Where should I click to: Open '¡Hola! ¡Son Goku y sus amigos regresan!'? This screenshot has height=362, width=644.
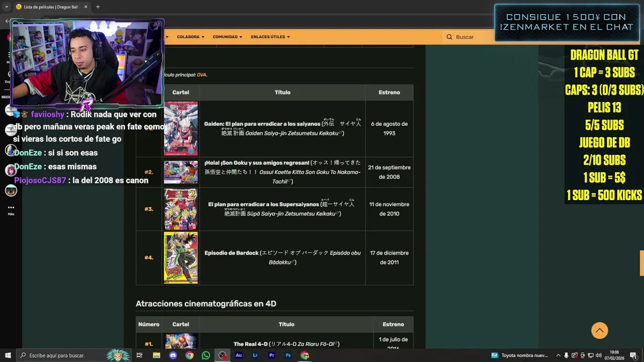257,163
